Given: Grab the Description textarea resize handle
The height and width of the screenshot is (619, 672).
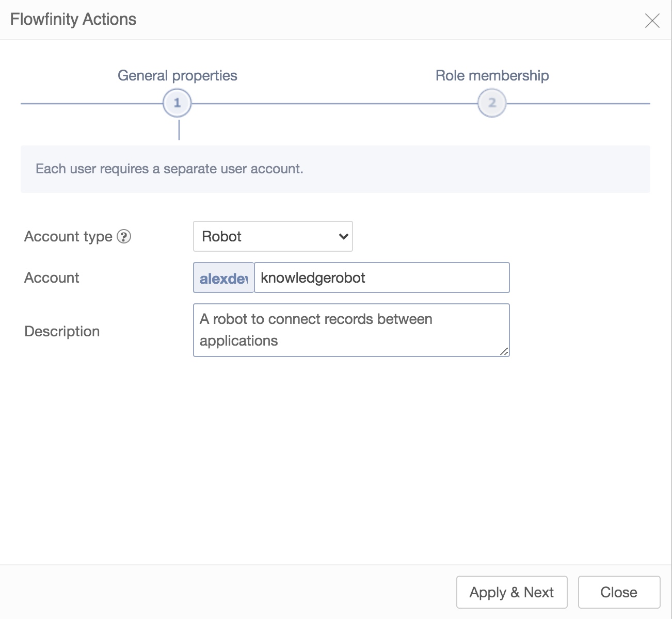Looking at the screenshot, I should (504, 351).
